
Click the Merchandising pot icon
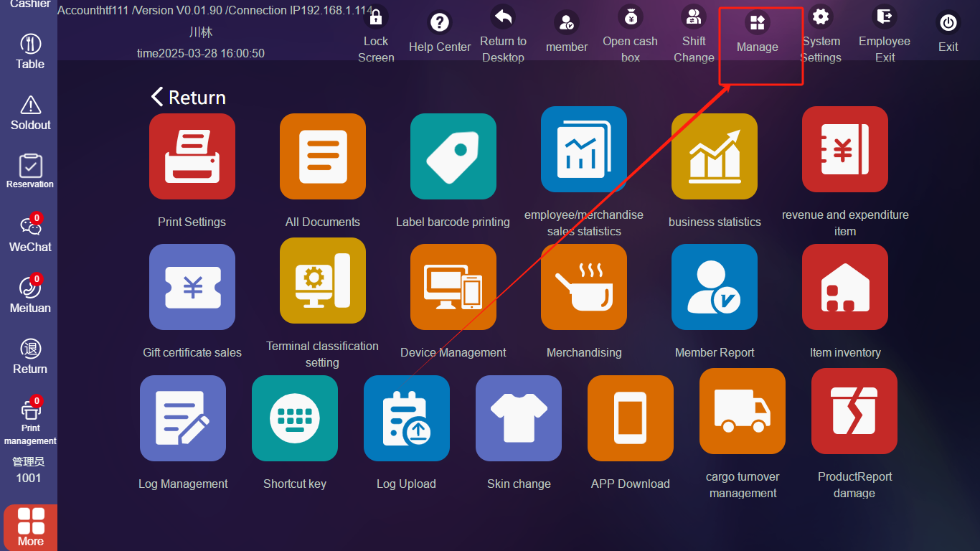[x=583, y=287]
